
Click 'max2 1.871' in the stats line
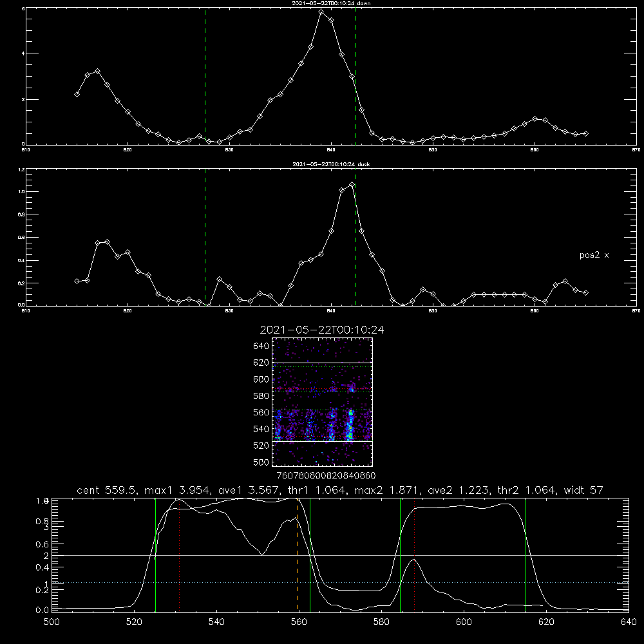pos(386,490)
